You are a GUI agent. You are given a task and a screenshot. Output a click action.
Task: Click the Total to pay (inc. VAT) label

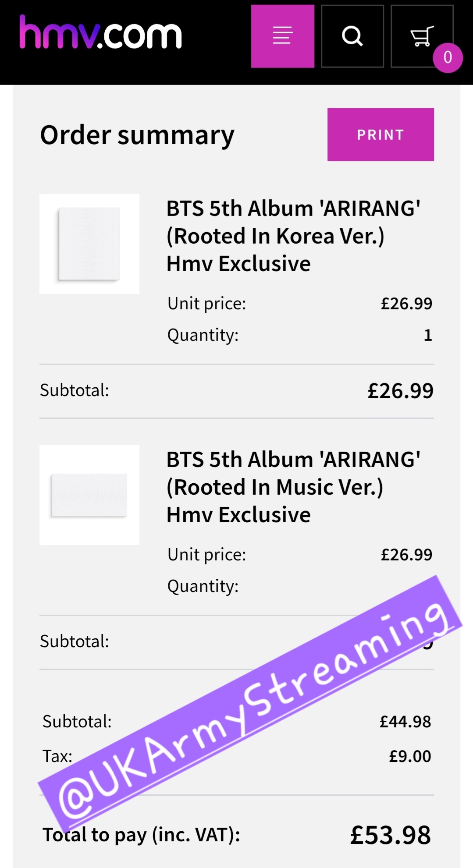point(141,835)
